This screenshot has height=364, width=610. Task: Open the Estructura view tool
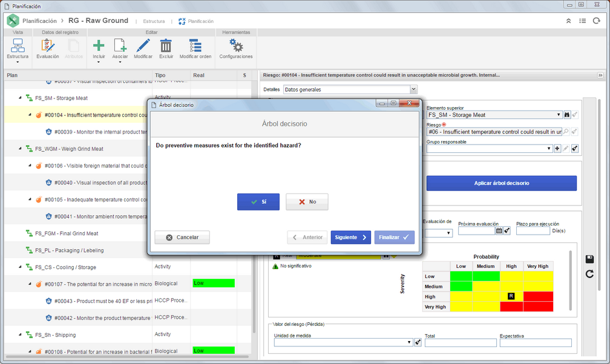pos(18,49)
